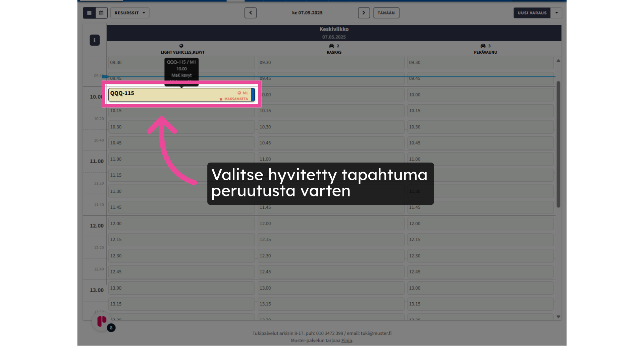Click the car icon above PERÄVAUNU
The image size is (644, 362).
(483, 46)
